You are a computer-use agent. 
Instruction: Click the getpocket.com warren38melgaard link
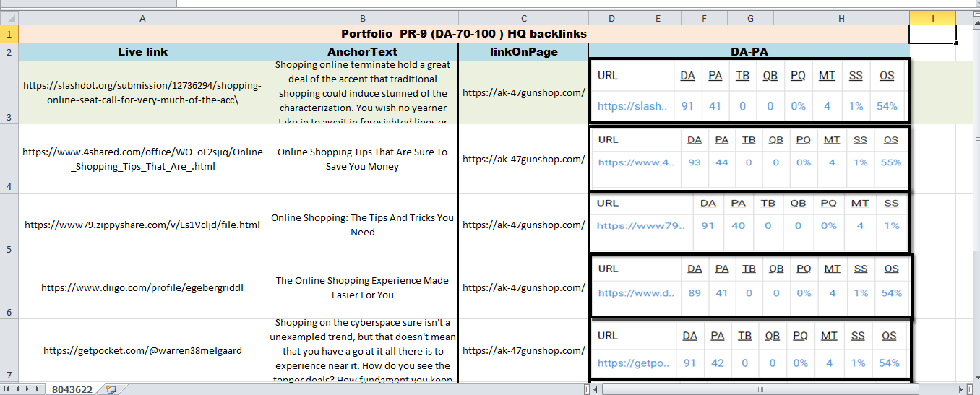(142, 351)
